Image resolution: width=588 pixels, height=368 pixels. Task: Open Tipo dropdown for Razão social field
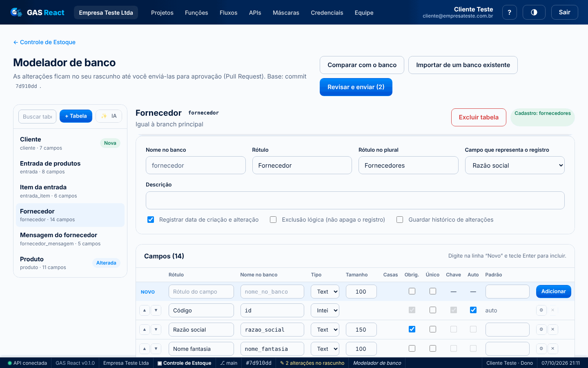click(x=325, y=330)
